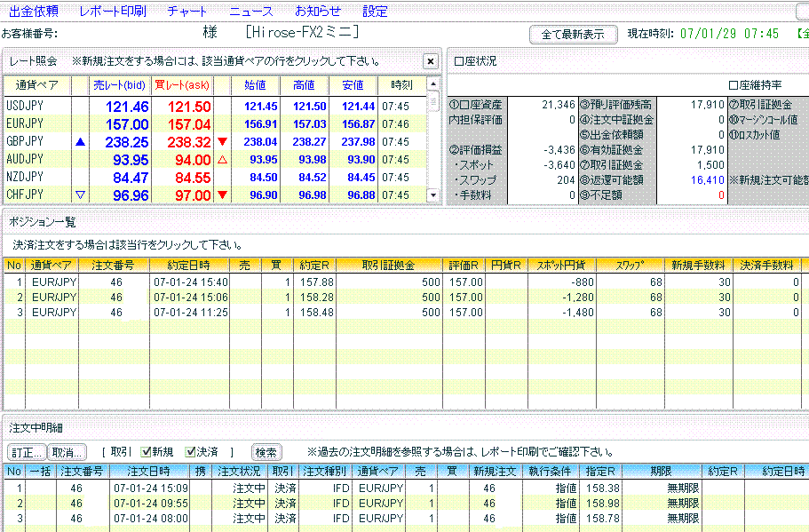Click the 売レート(bid) column header
The width and height of the screenshot is (809, 532).
coord(120,85)
